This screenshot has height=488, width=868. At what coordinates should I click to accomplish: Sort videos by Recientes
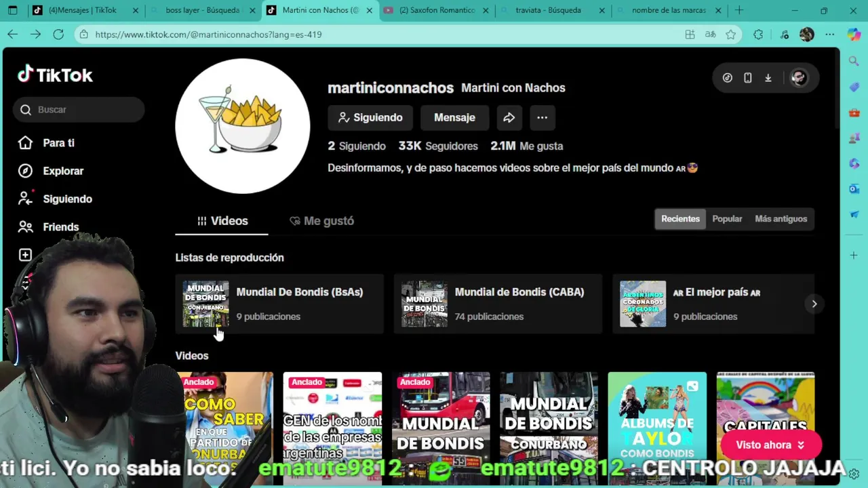click(680, 219)
